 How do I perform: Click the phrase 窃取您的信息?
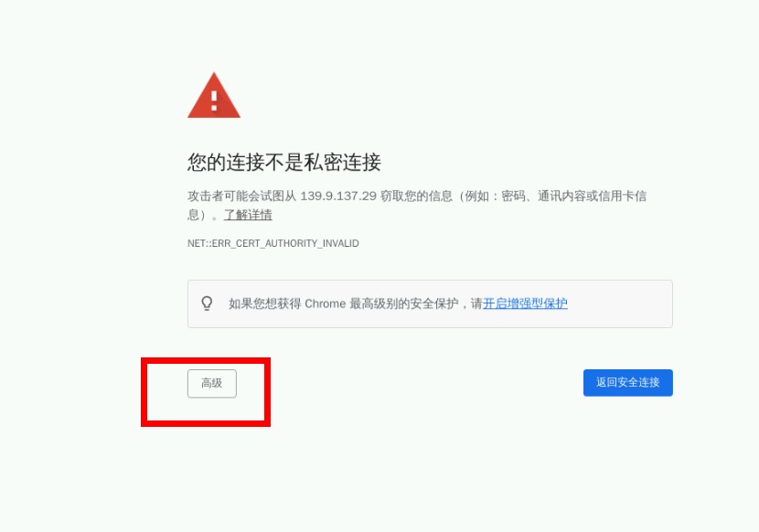(x=416, y=196)
